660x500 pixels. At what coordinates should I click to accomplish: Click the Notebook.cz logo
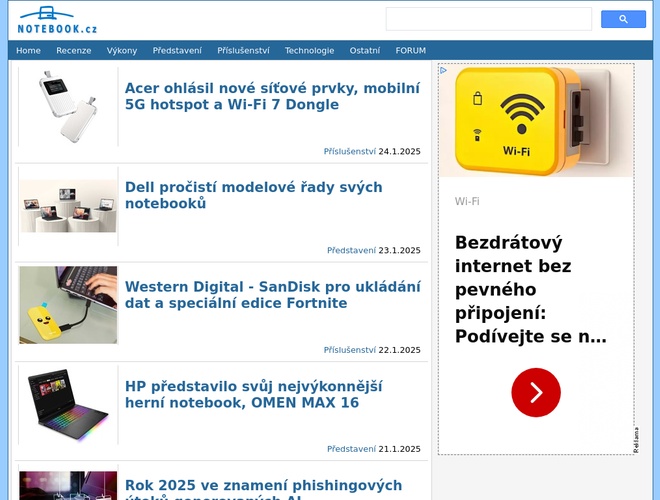click(57, 19)
